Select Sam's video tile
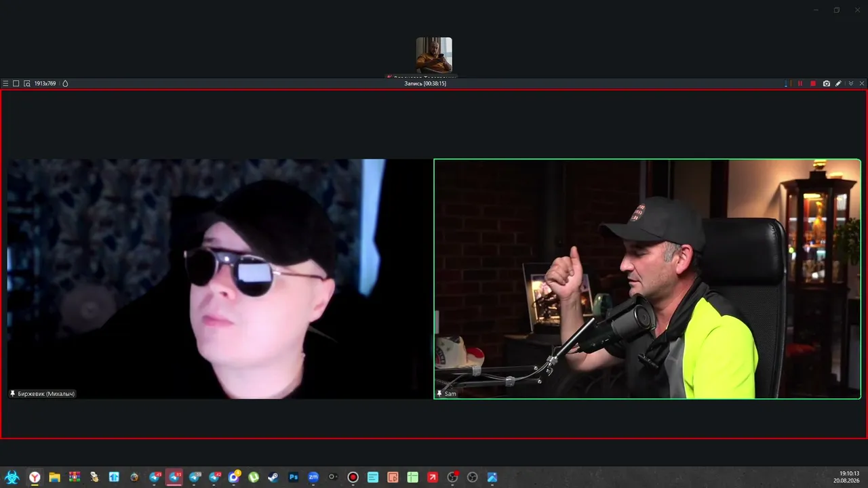Screen dimensions: 868x488 (648, 279)
